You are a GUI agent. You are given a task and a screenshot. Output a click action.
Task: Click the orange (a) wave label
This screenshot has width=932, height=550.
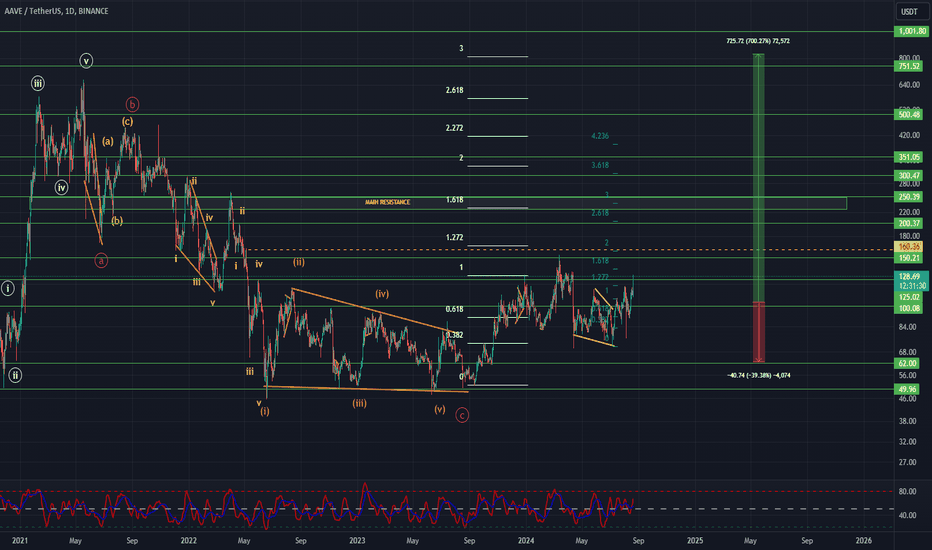coord(108,142)
